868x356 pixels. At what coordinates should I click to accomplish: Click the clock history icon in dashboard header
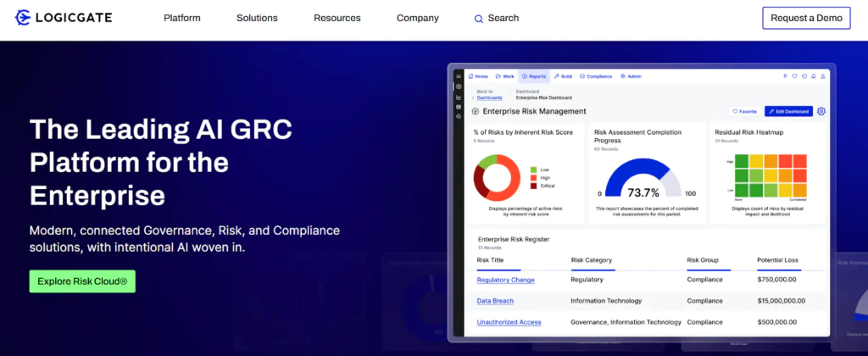(x=804, y=75)
